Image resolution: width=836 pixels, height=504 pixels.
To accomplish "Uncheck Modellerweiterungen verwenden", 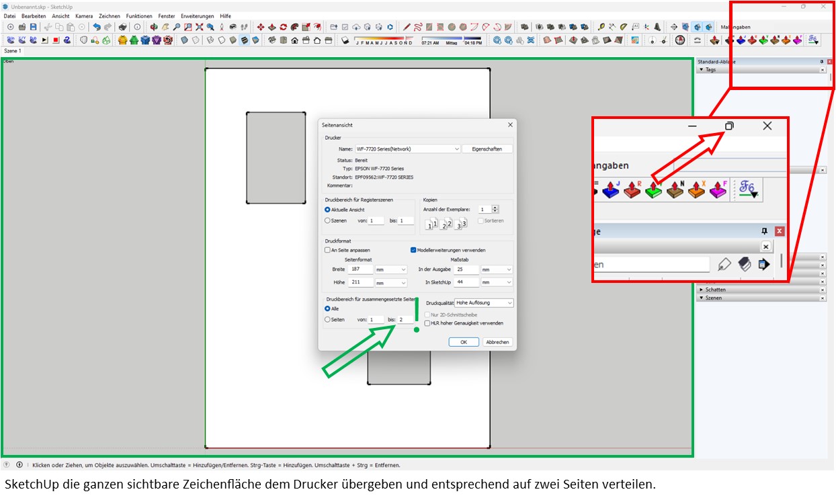I will [413, 250].
